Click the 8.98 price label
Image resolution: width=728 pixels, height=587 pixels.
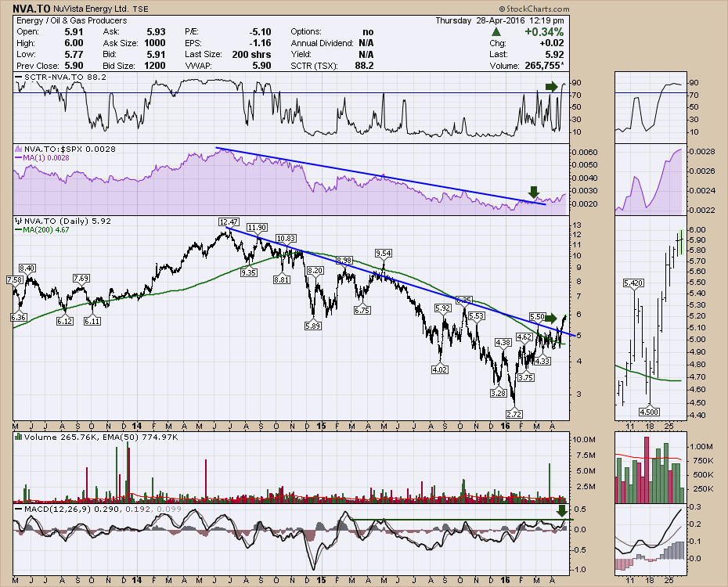point(344,260)
